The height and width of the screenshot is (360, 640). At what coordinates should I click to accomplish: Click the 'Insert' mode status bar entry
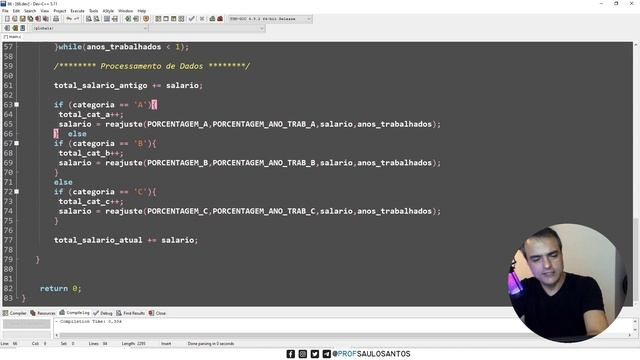[166, 344]
